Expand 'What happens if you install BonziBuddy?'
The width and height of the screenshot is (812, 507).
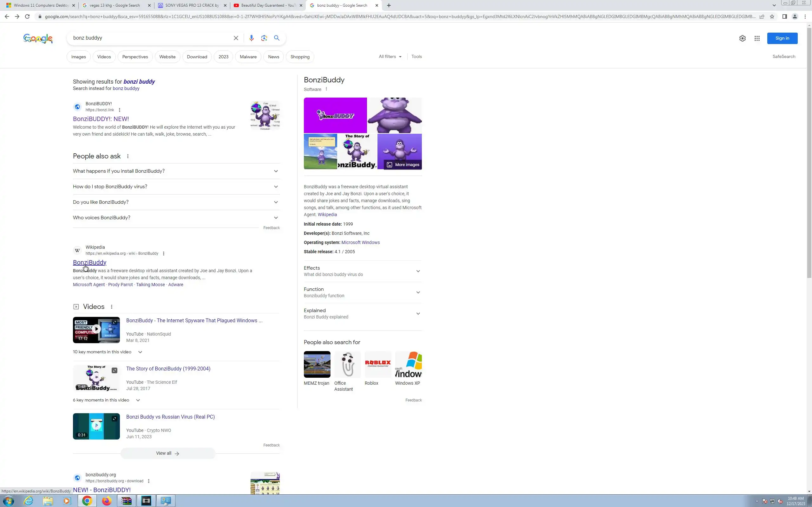pyautogui.click(x=176, y=171)
